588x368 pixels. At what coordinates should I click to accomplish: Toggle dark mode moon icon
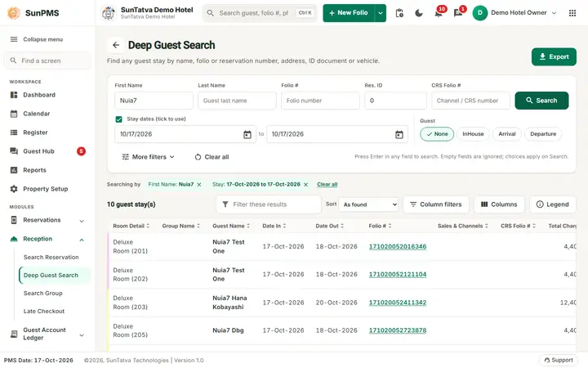(419, 13)
